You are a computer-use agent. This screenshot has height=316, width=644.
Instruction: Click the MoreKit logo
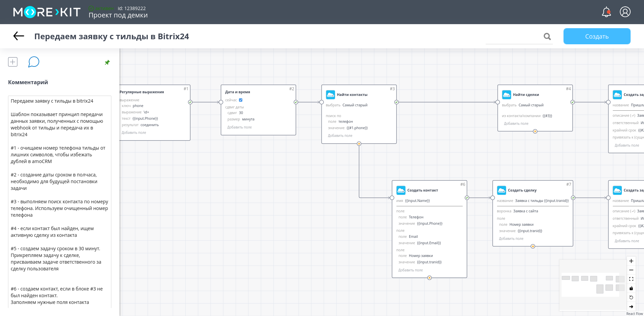(x=47, y=12)
